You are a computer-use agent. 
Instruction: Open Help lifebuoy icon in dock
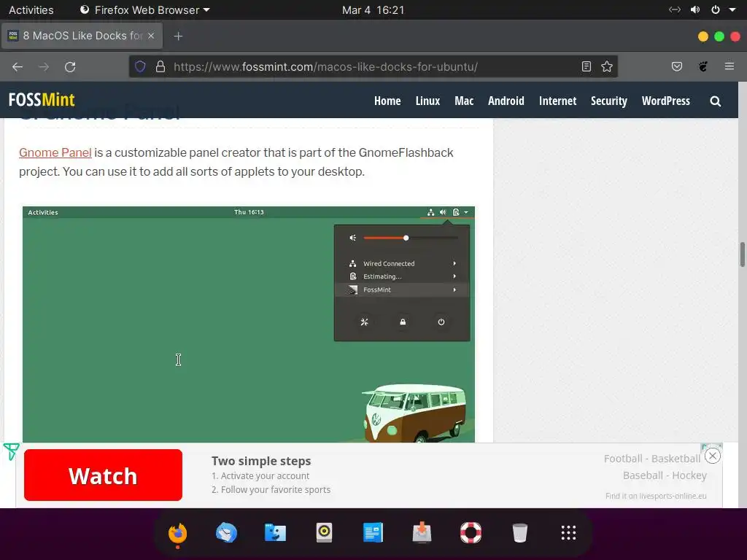[471, 533]
